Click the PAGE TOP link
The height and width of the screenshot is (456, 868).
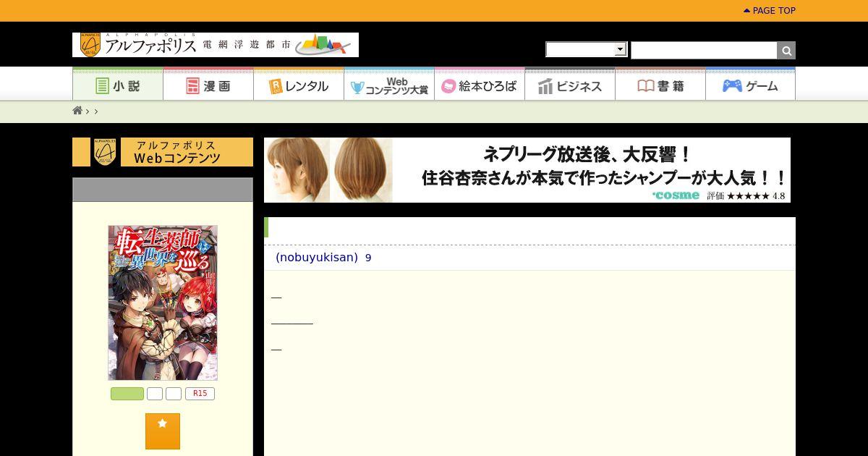[770, 11]
